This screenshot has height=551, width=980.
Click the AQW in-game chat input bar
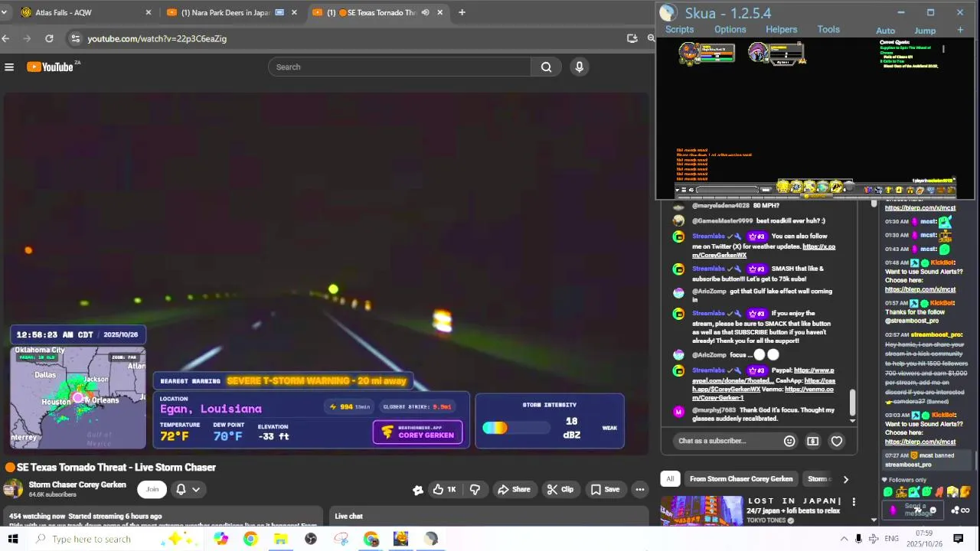pos(727,190)
